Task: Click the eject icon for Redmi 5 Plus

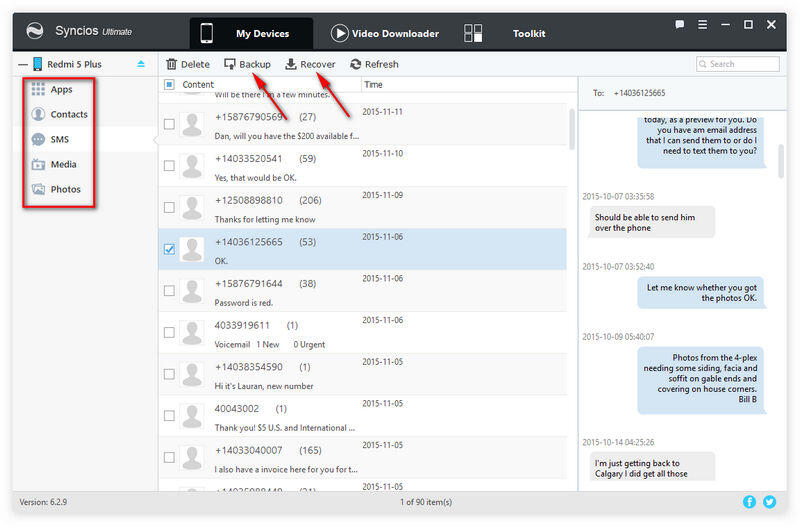Action: (141, 64)
